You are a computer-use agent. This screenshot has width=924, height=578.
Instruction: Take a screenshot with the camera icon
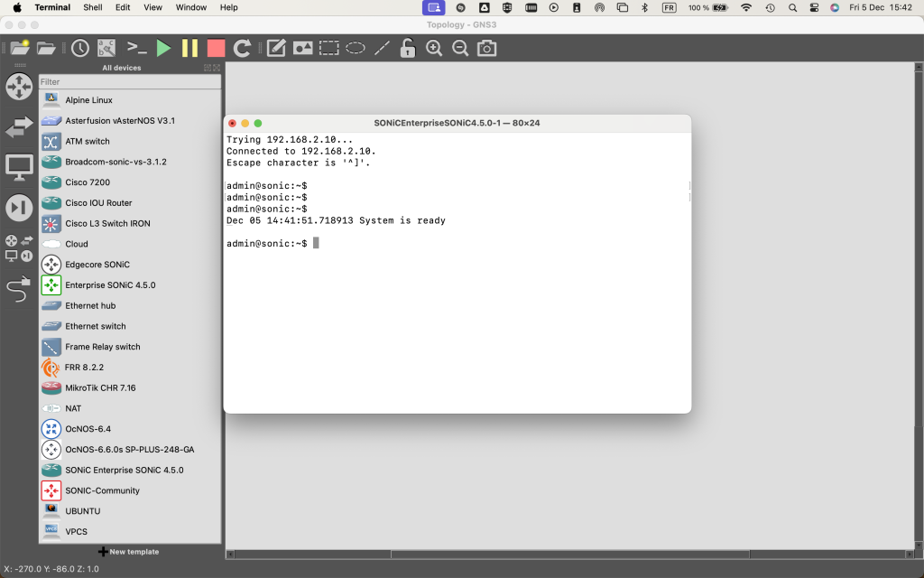487,48
